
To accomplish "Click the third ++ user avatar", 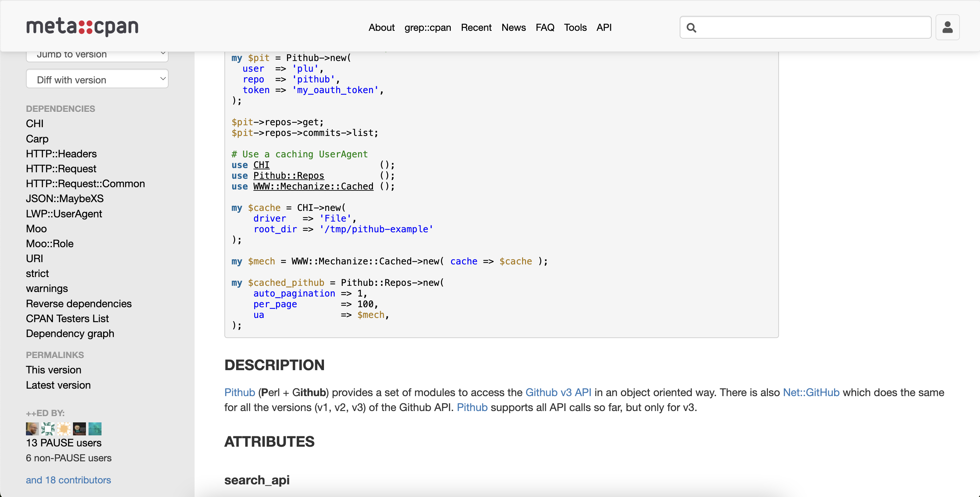I will (64, 429).
